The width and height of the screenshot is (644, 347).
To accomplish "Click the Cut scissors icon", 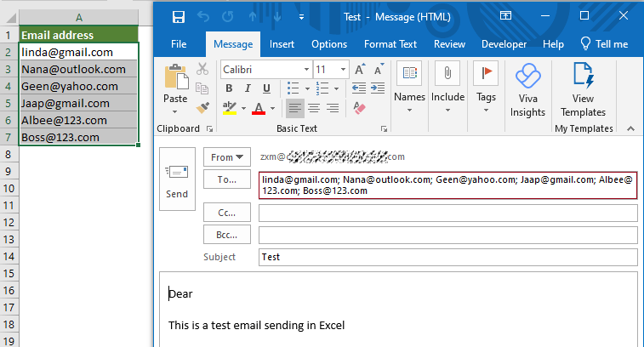I will 202,69.
